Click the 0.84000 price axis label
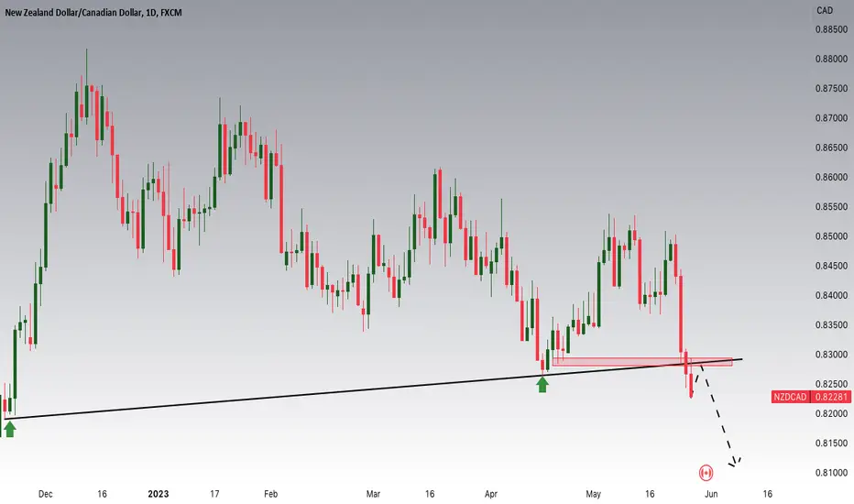 tap(831, 295)
